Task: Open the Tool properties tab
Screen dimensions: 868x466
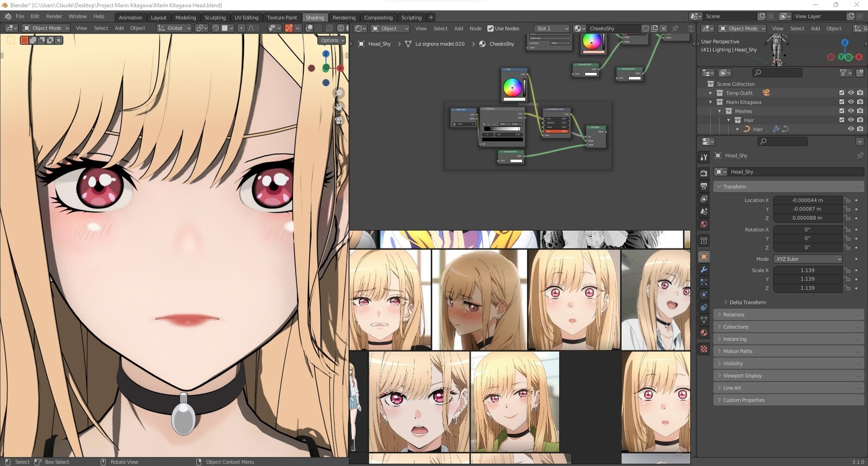Action: 704,157
